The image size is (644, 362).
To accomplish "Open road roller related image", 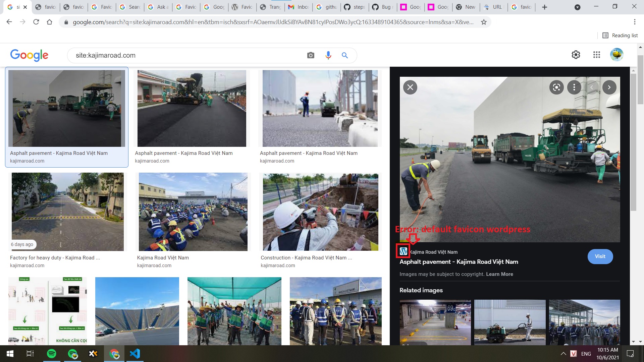I will point(510,322).
